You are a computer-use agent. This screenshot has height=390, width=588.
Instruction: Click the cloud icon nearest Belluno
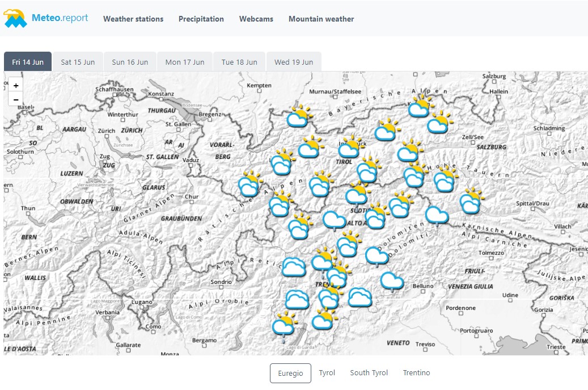[392, 281]
